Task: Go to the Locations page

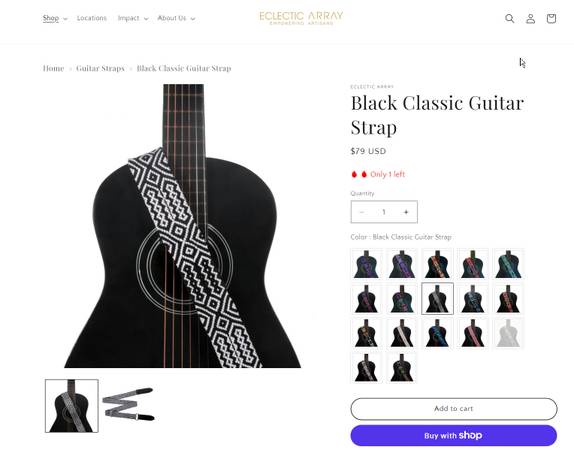Action: [92, 18]
